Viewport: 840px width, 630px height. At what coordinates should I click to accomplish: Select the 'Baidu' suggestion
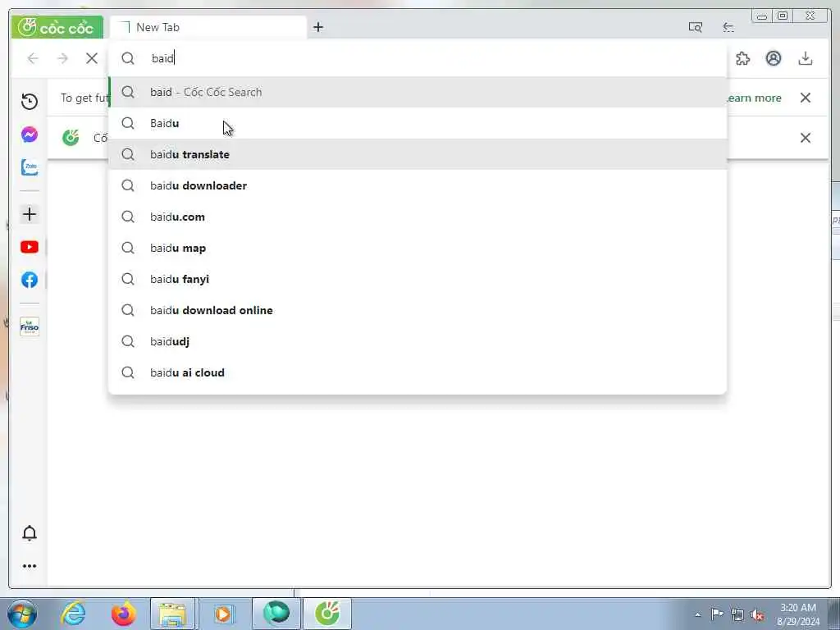418,123
